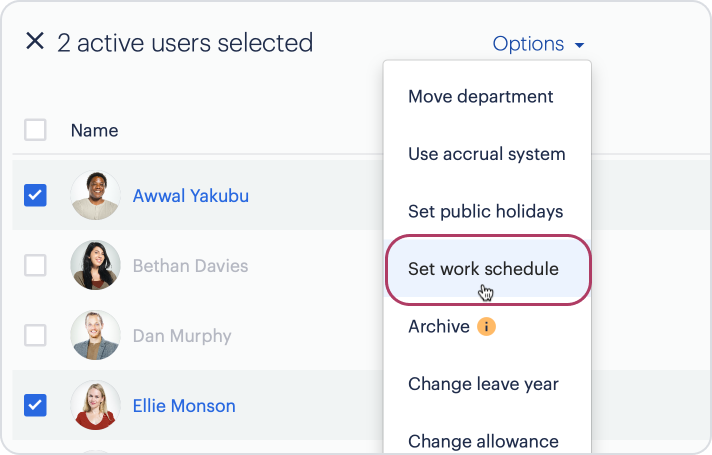Choose Archive from the Options menu
This screenshot has height=455, width=712.
tap(438, 327)
